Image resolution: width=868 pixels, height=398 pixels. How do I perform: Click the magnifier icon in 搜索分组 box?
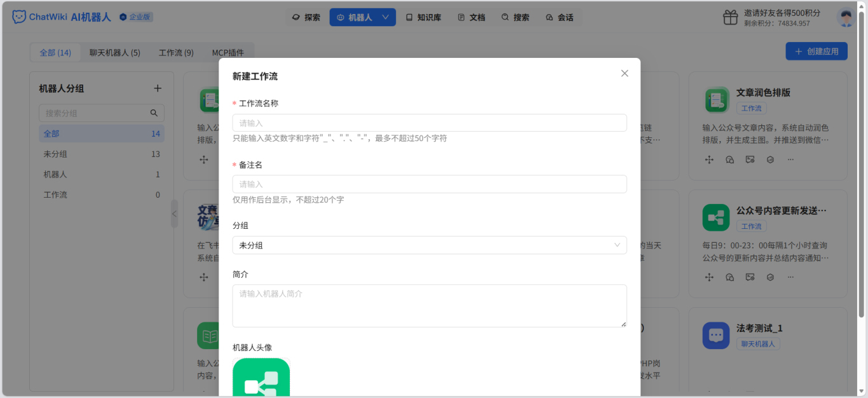click(x=154, y=113)
